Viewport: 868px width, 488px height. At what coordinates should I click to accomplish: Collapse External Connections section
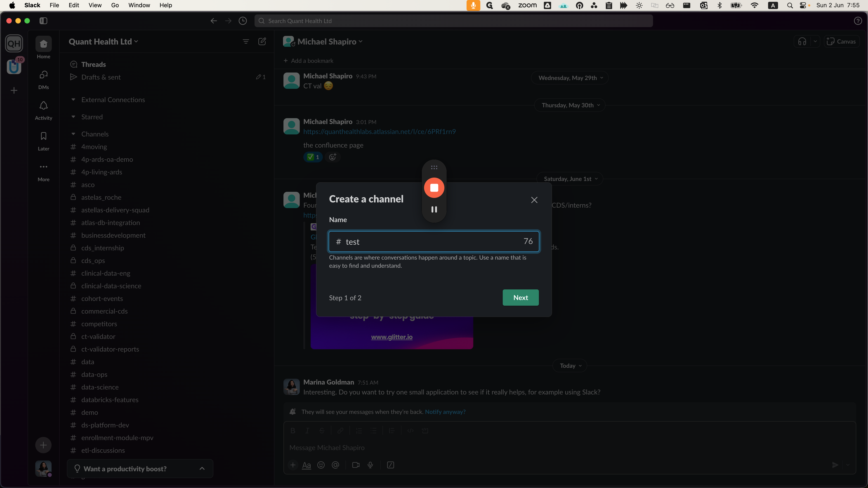tap(73, 100)
